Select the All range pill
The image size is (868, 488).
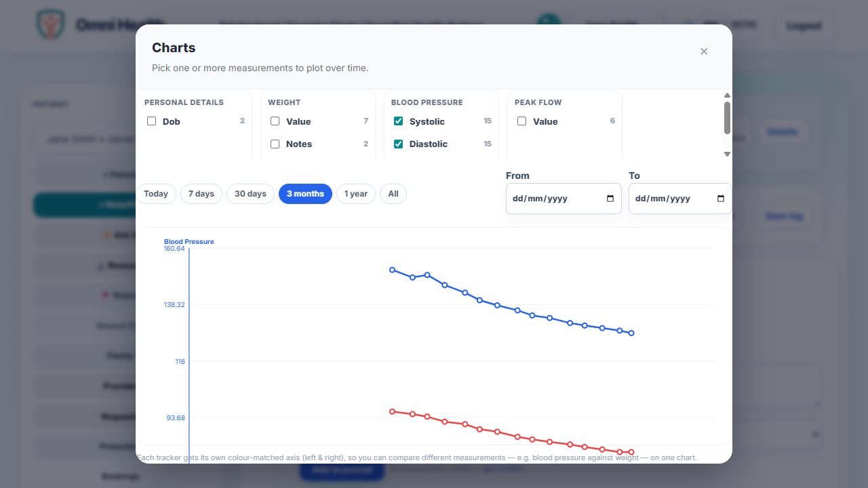(x=393, y=194)
